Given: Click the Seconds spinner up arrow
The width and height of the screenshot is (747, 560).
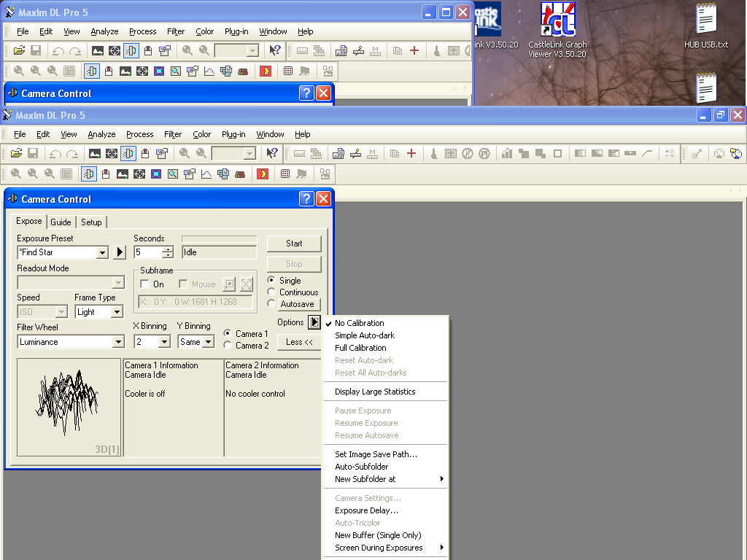Looking at the screenshot, I should point(168,249).
